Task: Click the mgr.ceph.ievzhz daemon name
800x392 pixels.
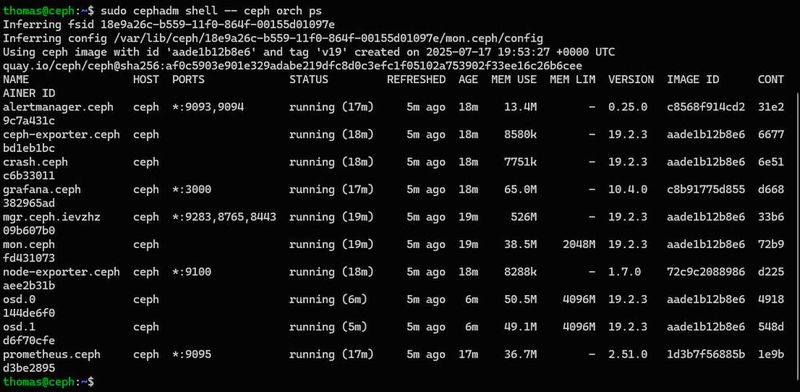Action: [x=52, y=217]
